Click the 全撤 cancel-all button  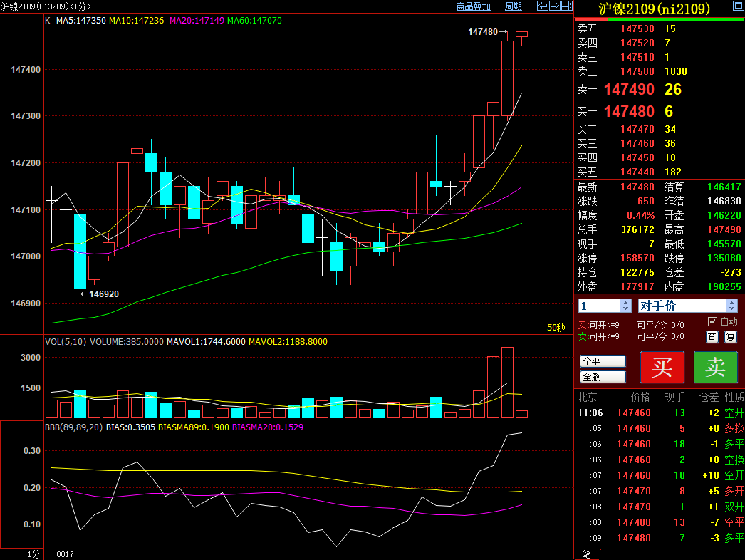[603, 377]
